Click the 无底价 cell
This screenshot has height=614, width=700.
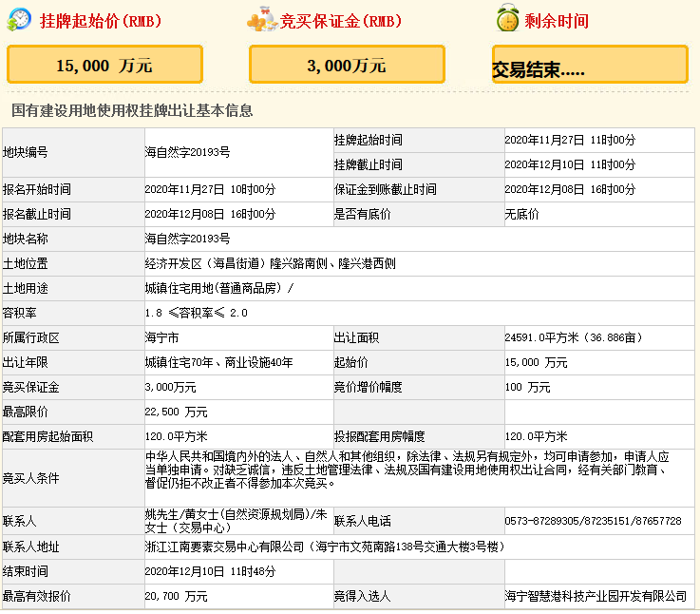point(599,214)
